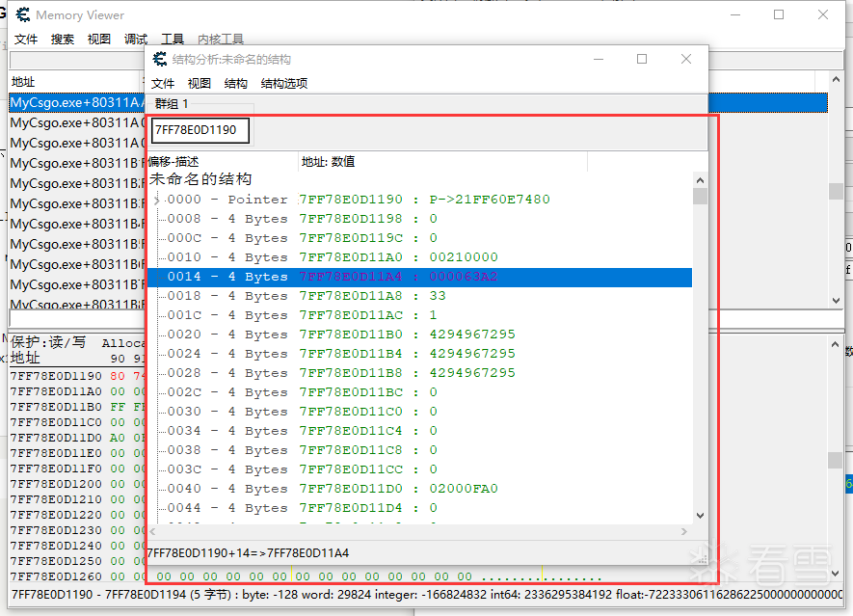Close the structure dissect window
The height and width of the screenshot is (616, 853).
click(686, 59)
